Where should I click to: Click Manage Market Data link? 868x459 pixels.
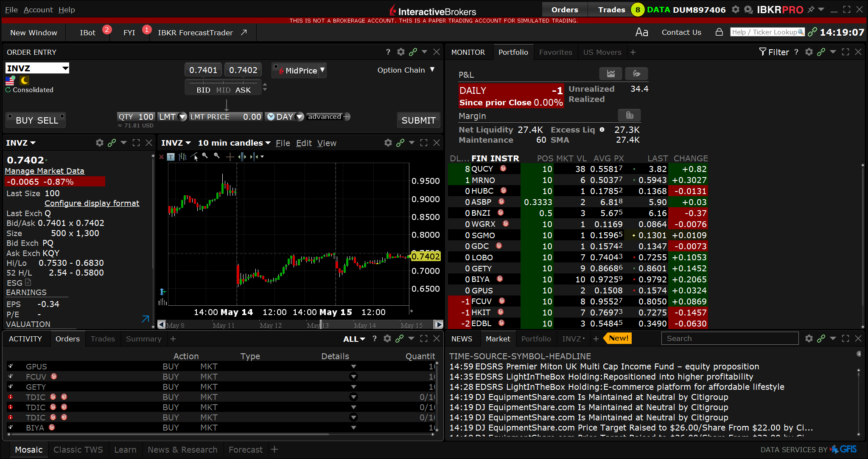tap(45, 171)
